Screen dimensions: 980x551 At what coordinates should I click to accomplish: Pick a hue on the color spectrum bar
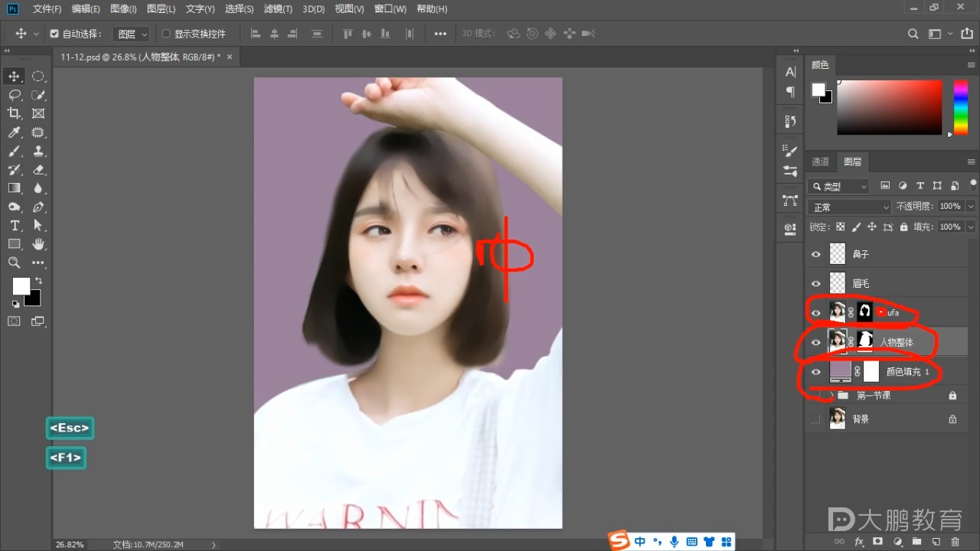click(x=960, y=107)
